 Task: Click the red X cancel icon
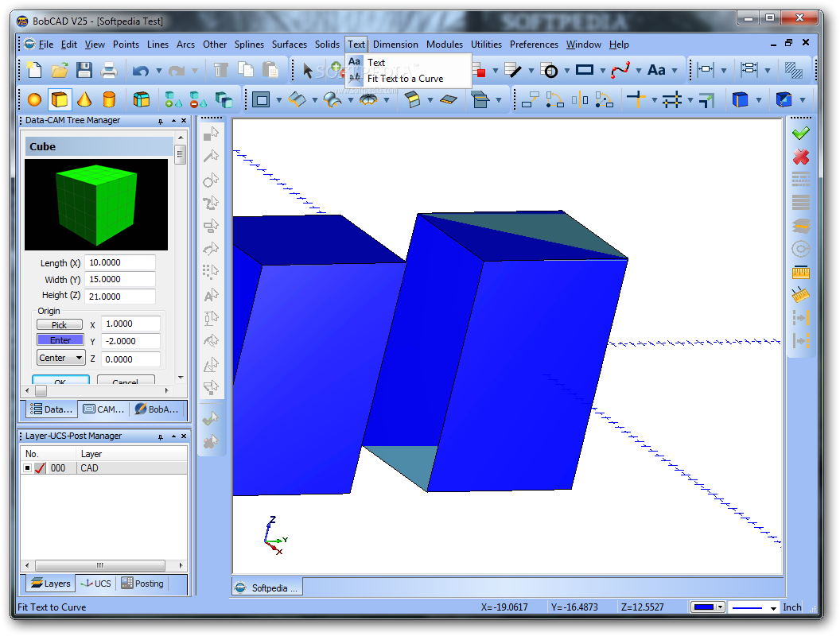point(801,157)
